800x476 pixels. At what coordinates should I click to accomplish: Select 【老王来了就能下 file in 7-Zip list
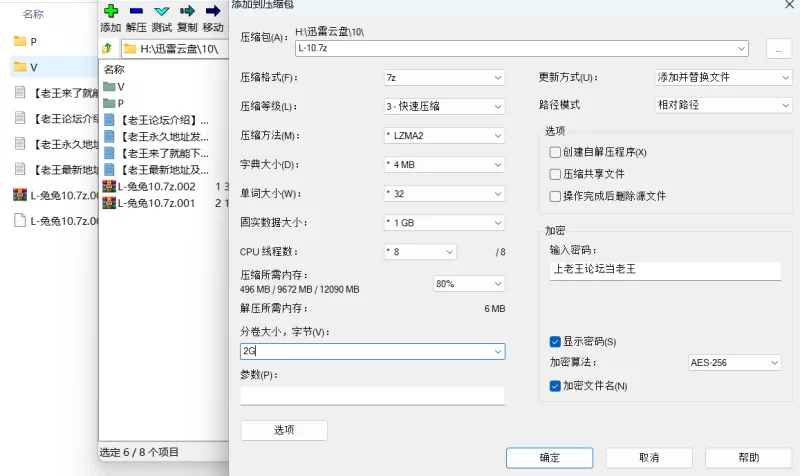[157, 153]
